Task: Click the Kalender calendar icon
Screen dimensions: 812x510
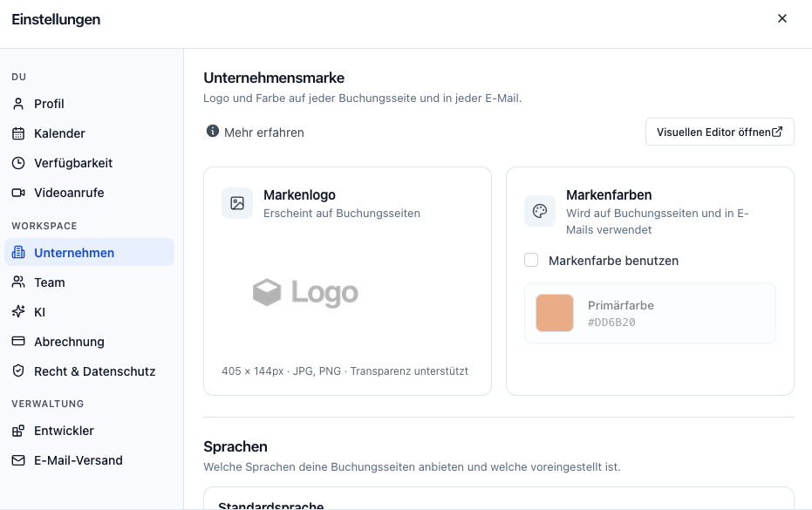Action: click(x=18, y=133)
